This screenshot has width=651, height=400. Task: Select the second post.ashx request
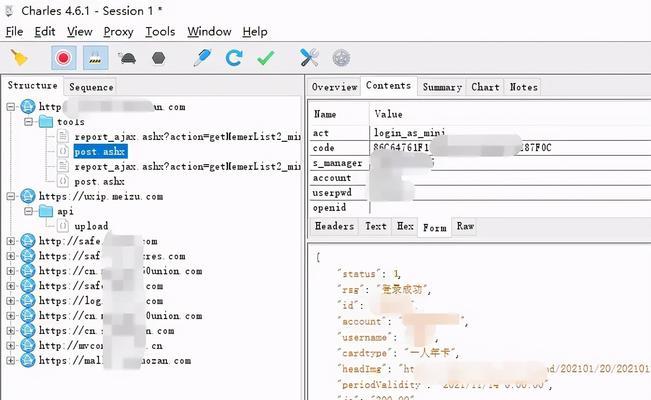coord(99,182)
